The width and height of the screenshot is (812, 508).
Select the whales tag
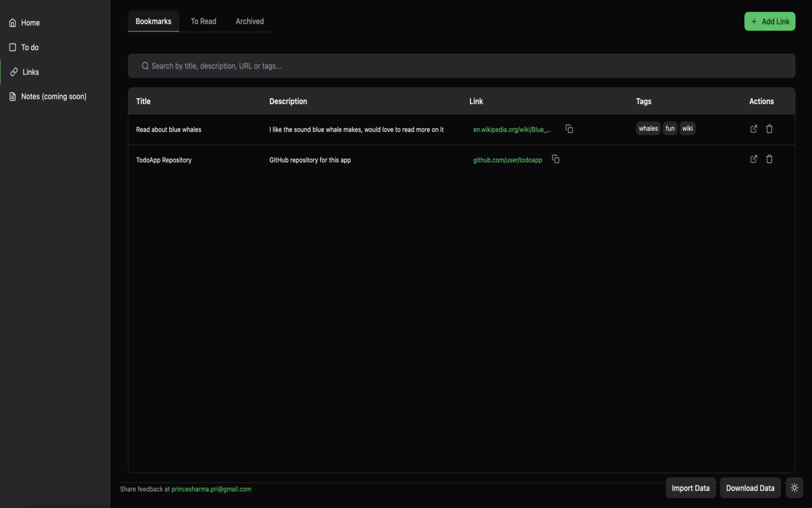648,128
